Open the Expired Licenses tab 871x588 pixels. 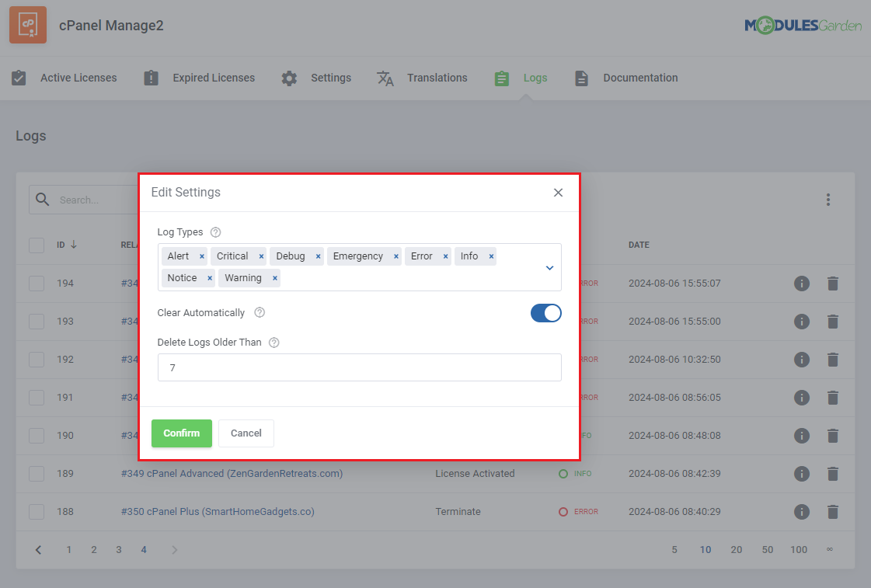pyautogui.click(x=199, y=78)
